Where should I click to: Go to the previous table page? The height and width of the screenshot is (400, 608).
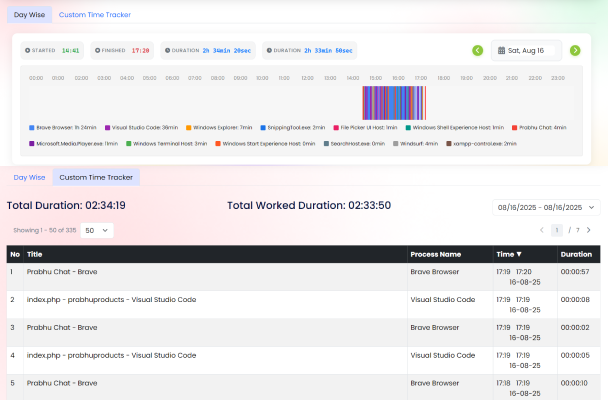pyautogui.click(x=542, y=230)
